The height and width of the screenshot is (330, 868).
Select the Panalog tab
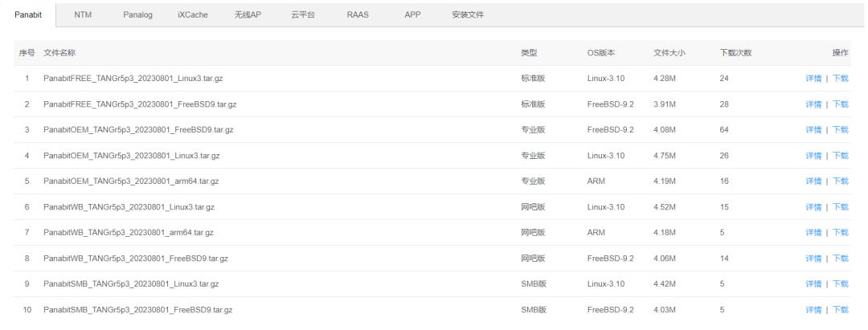click(x=138, y=15)
